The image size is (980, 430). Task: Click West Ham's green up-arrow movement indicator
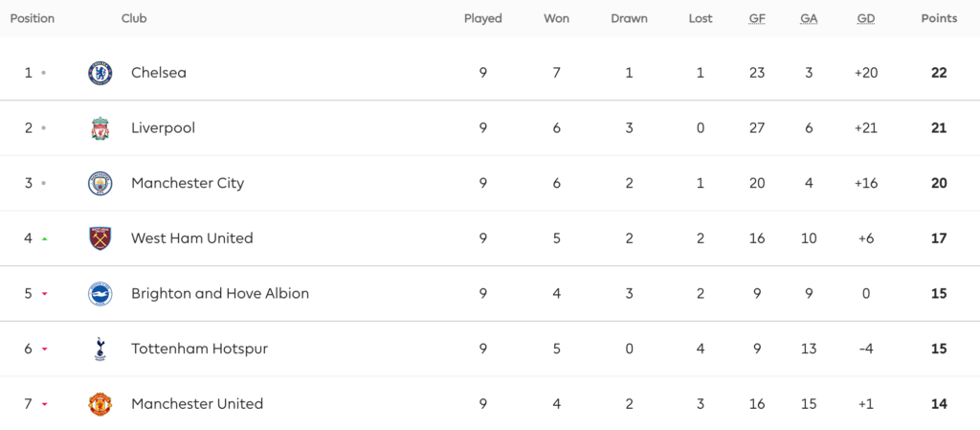(x=44, y=238)
